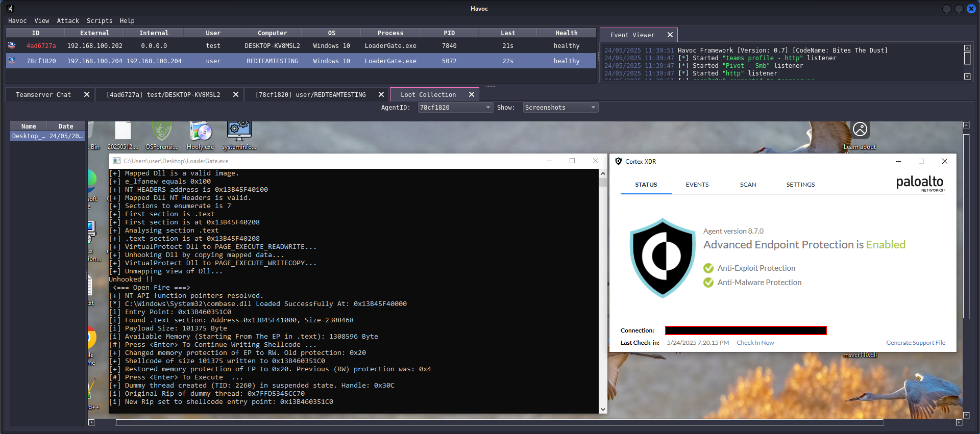Close the Teamserver Chat tab
This screenshot has width=980, height=434.
[87, 94]
